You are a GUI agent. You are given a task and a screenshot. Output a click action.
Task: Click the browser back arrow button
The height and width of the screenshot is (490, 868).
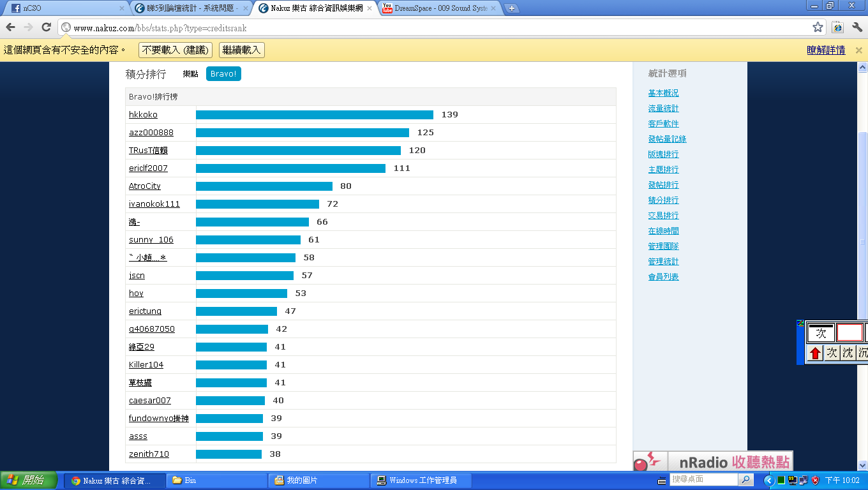[x=11, y=27]
